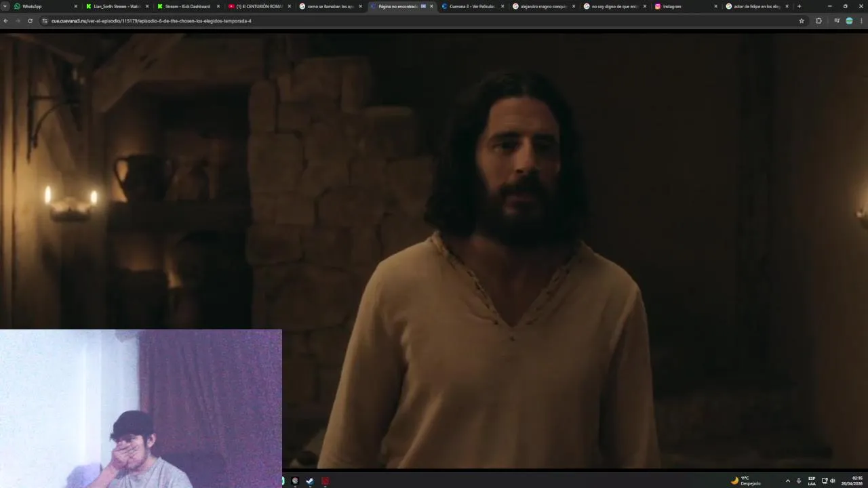This screenshot has height=488, width=868.
Task: Click the webcam overlay thumbnail
Action: pyautogui.click(x=140, y=409)
